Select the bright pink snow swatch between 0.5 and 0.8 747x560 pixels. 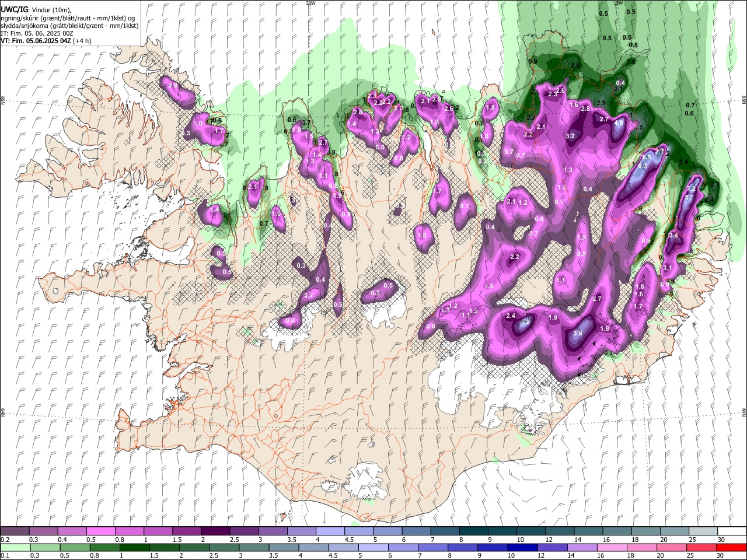(x=102, y=531)
